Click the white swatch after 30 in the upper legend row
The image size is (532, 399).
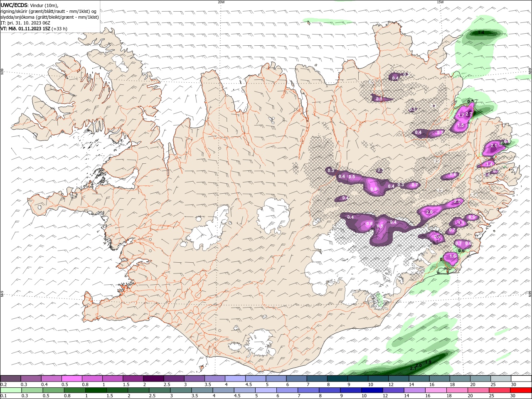pyautogui.click(x=521, y=379)
